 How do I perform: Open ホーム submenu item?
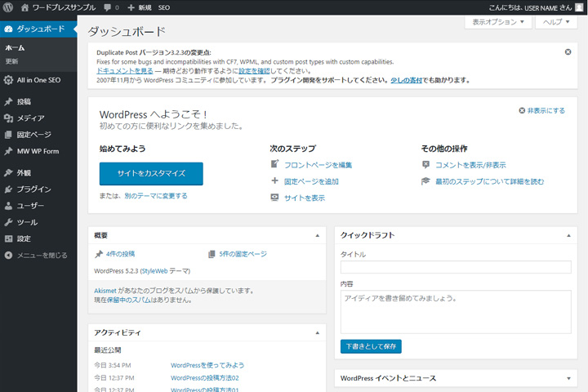pos(15,47)
